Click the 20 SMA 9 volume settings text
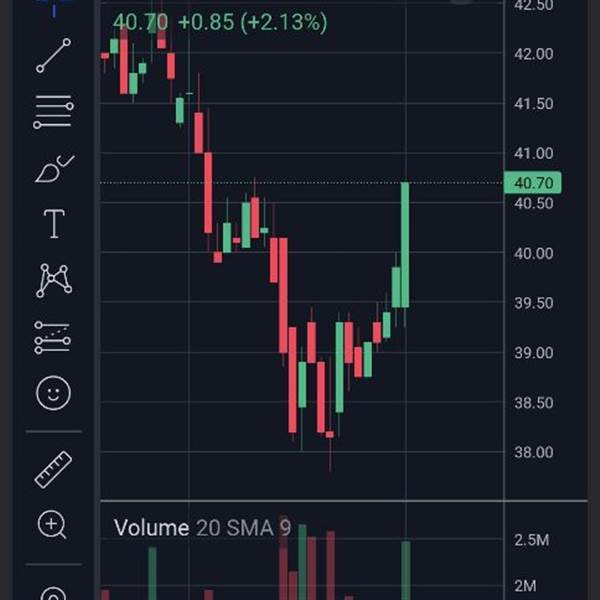Viewport: 600px width, 600px height. click(x=243, y=528)
